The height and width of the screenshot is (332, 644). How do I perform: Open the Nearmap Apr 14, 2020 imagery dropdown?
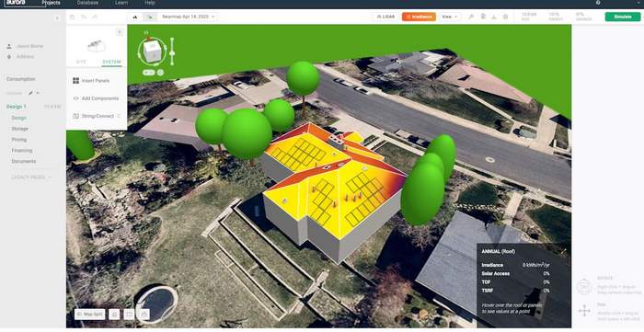[189, 17]
